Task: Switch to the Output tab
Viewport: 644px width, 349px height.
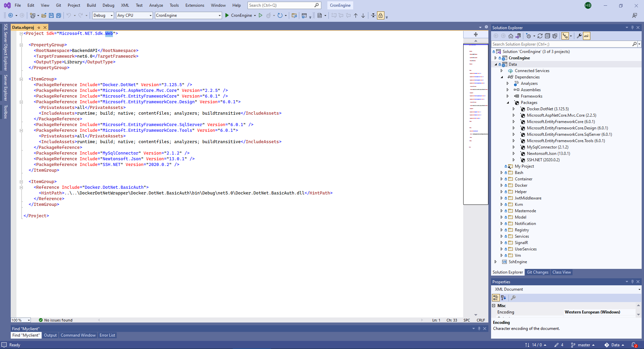Action: (50, 335)
